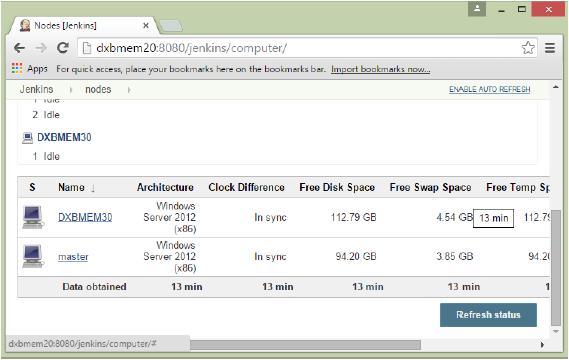Screen dimensions: 569x360
Task: Maximize the Chrome window
Action: (x=522, y=9)
